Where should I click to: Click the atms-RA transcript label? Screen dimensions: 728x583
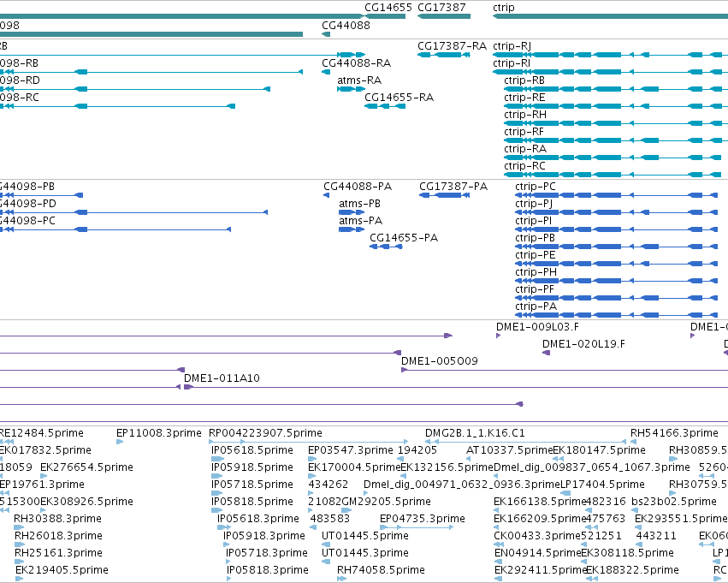(x=359, y=80)
